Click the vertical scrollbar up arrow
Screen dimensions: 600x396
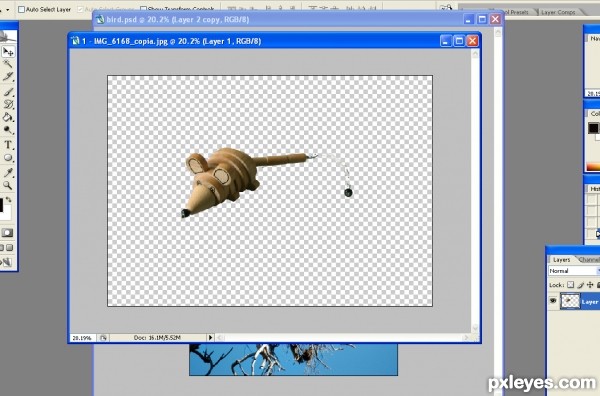(475, 54)
